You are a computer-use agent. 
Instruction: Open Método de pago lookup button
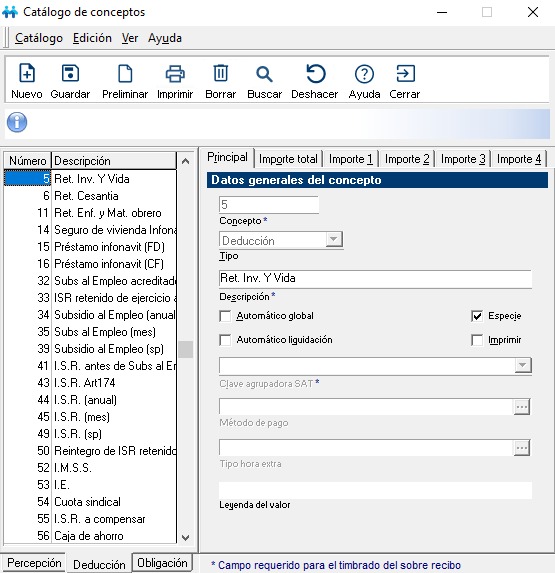[x=521, y=407]
